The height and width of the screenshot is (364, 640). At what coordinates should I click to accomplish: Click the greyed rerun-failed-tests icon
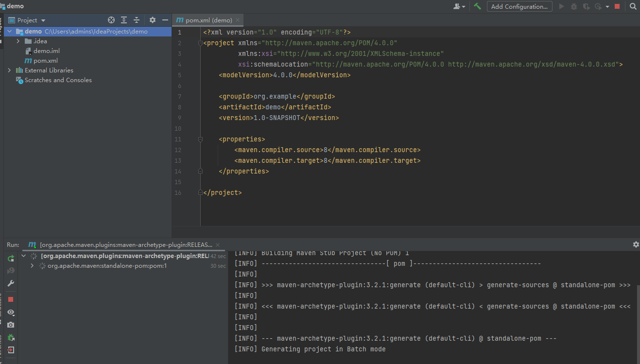click(x=11, y=271)
